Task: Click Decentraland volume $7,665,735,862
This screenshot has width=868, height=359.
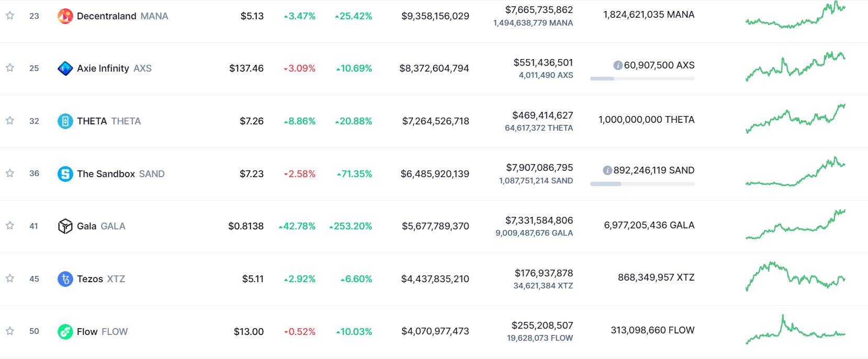Action: tap(539, 10)
